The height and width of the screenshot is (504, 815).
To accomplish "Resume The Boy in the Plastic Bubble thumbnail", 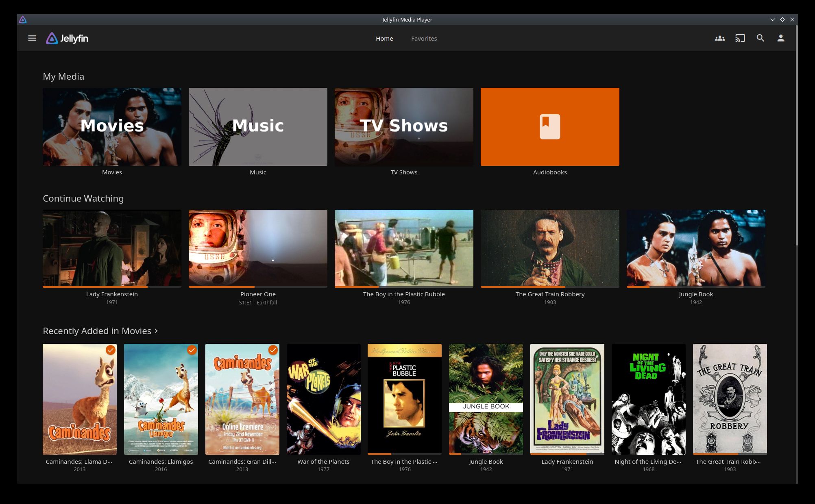I will pos(404,248).
